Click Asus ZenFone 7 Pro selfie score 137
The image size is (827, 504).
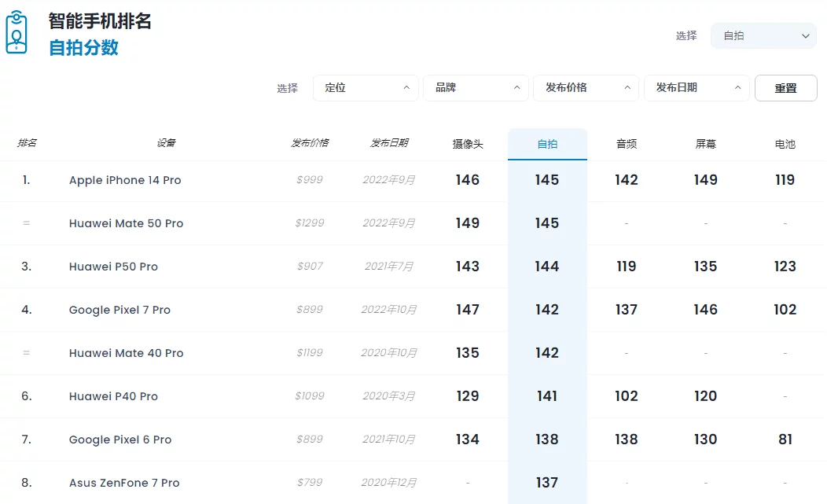547,483
